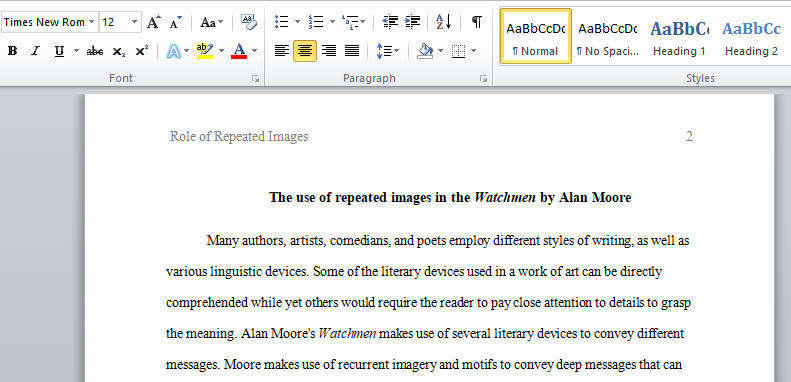The height and width of the screenshot is (382, 791).
Task: Apply the Normal style
Action: point(536,36)
